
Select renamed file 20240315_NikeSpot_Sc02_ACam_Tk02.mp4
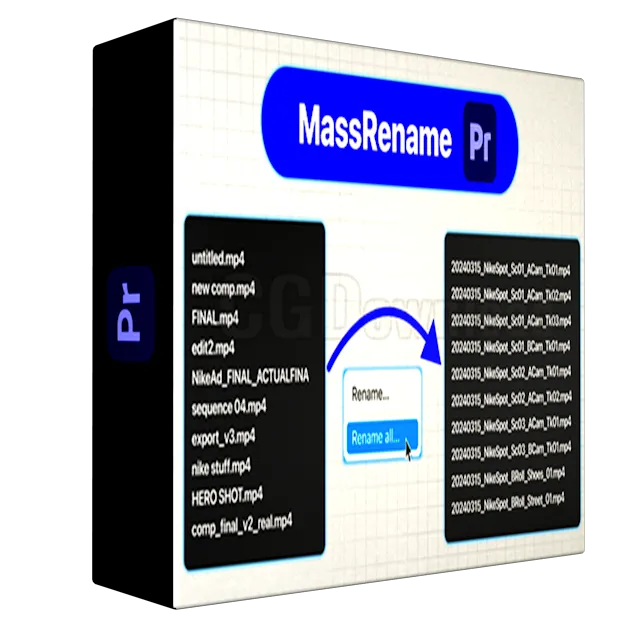511,398
